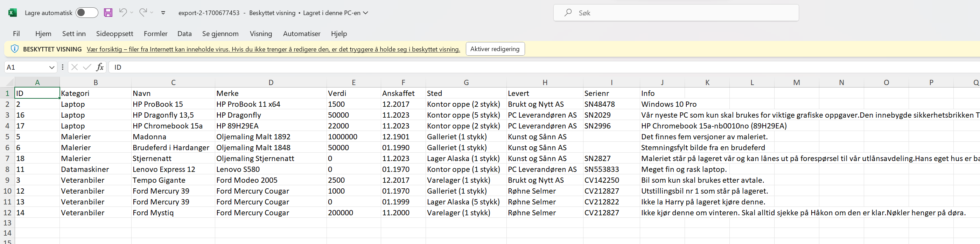Image resolution: width=980 pixels, height=244 pixels.
Task: Click the magnifier icon in search box
Action: (x=568, y=13)
